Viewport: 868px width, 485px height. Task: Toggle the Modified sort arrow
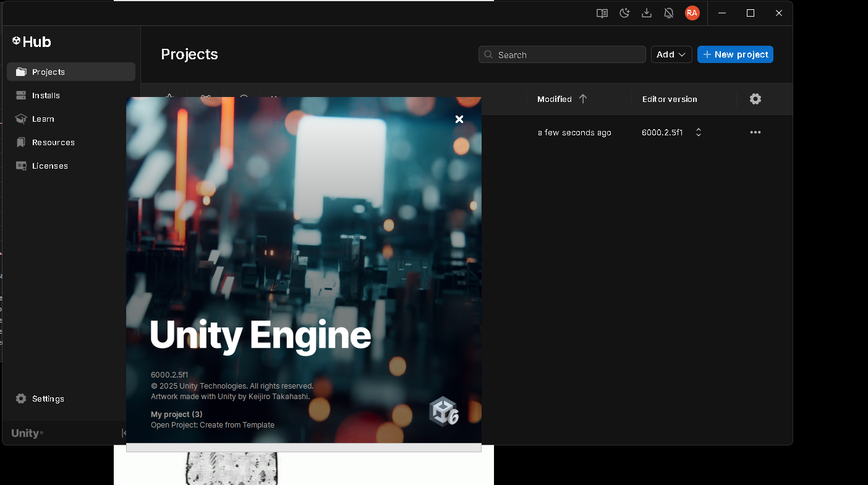583,99
